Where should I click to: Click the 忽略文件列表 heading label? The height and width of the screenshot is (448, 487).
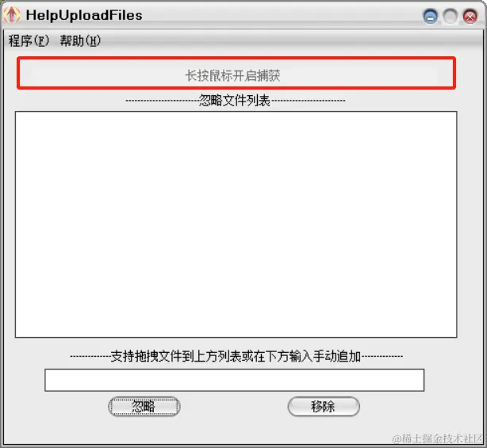pyautogui.click(x=235, y=101)
